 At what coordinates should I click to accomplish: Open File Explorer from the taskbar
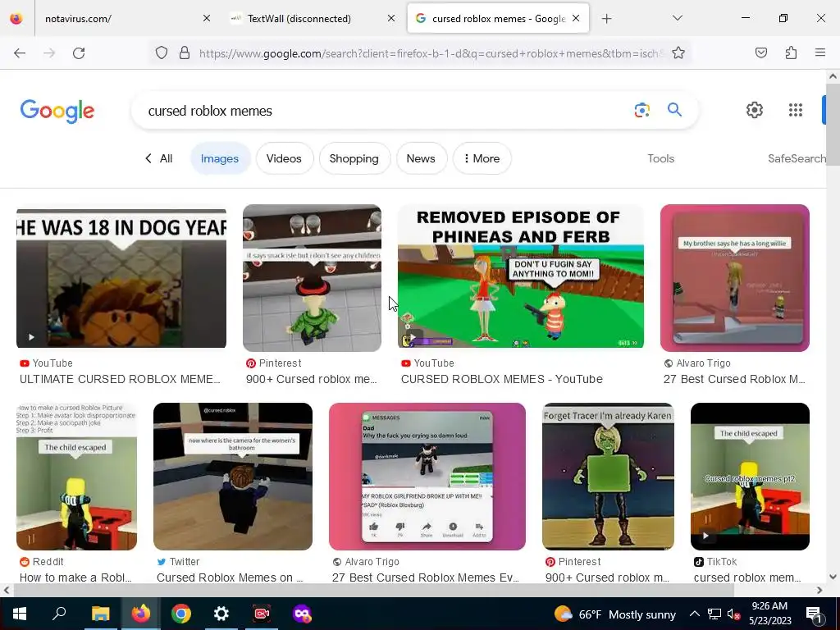pos(100,614)
